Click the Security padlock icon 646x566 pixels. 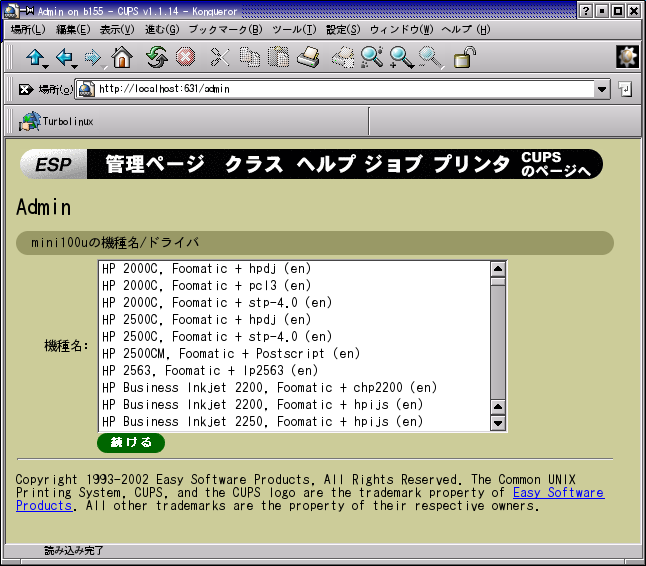pyautogui.click(x=465, y=57)
